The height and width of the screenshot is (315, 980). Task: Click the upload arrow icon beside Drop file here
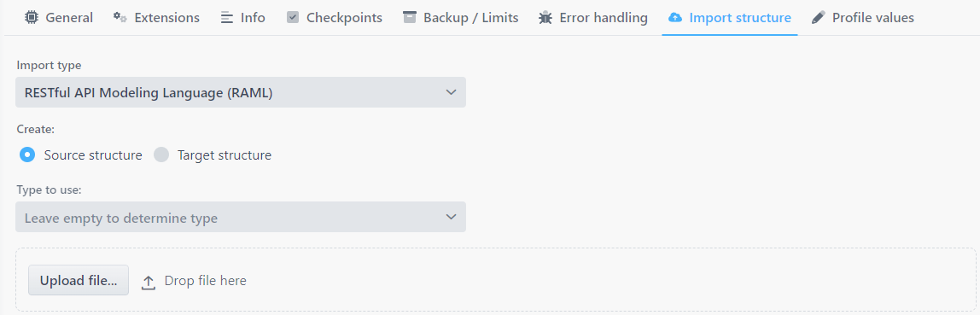149,282
